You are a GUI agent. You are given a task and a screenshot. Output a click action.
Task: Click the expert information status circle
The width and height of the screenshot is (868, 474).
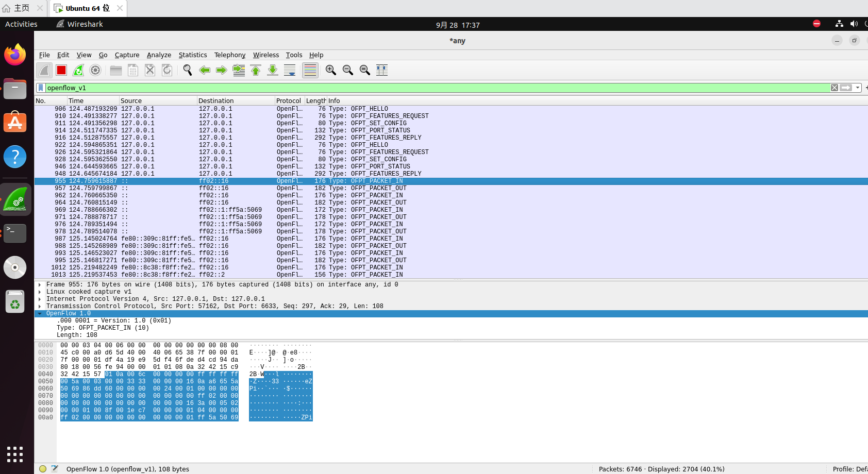click(x=43, y=469)
